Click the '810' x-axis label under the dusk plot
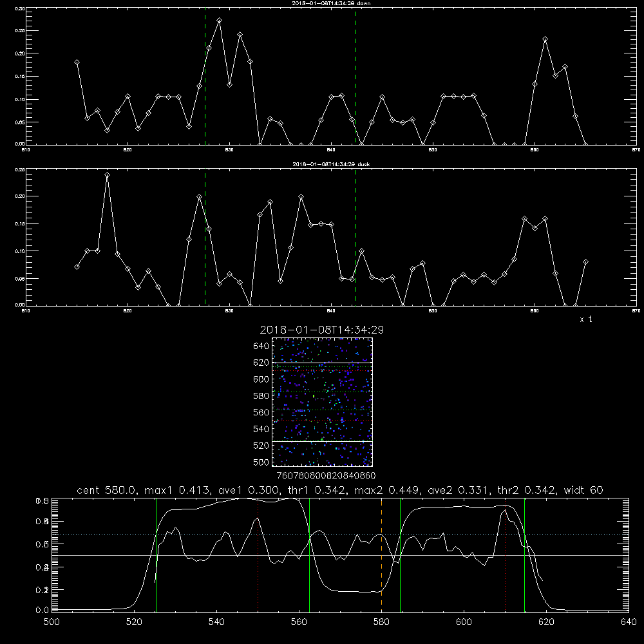 (26, 311)
